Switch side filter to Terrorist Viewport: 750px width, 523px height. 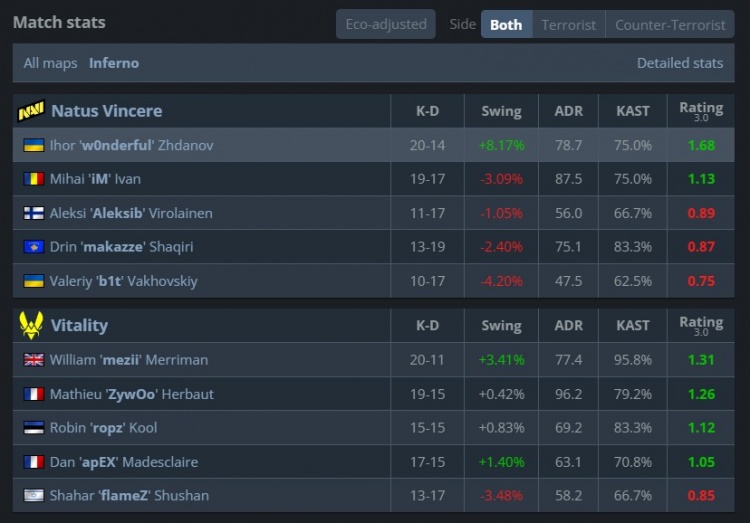(568, 24)
